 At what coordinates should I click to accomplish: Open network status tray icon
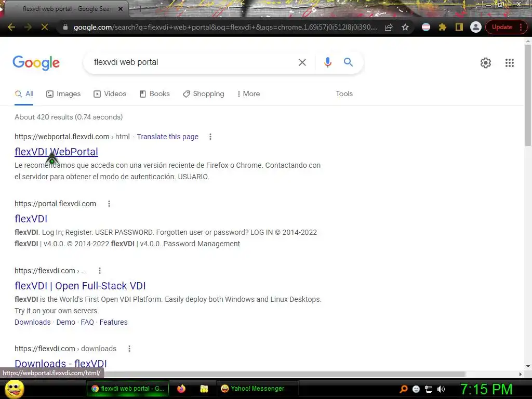[429, 389]
